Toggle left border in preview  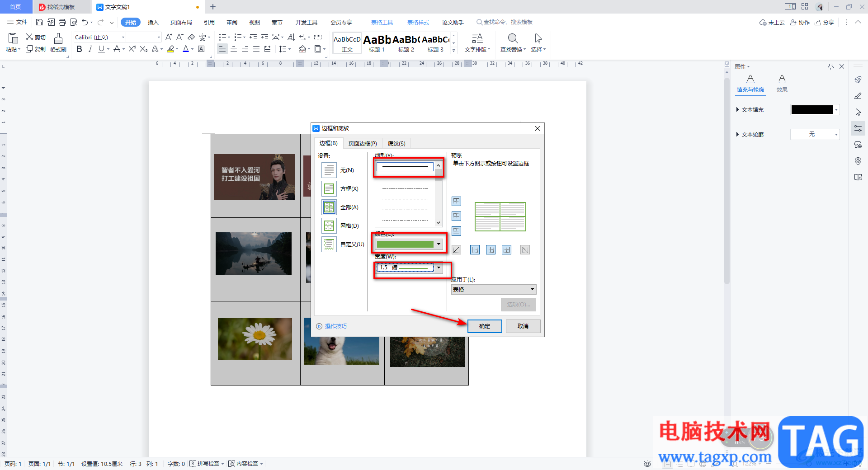tap(475, 249)
